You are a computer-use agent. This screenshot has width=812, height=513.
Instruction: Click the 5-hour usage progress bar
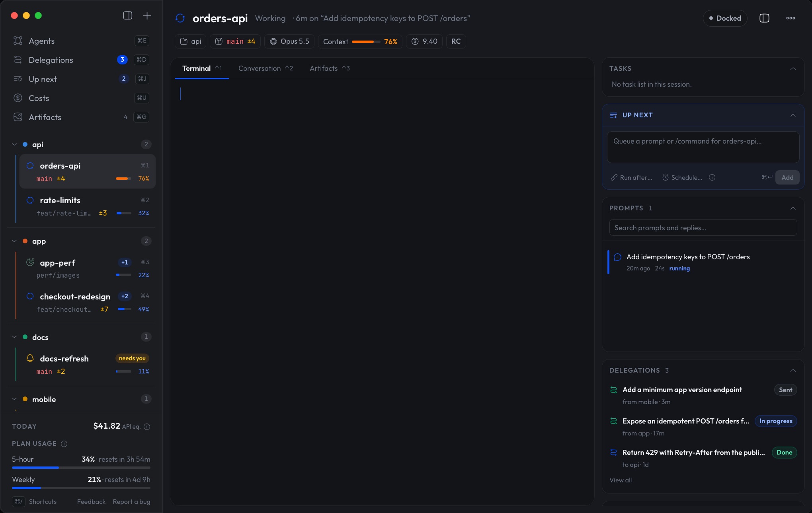pos(81,468)
